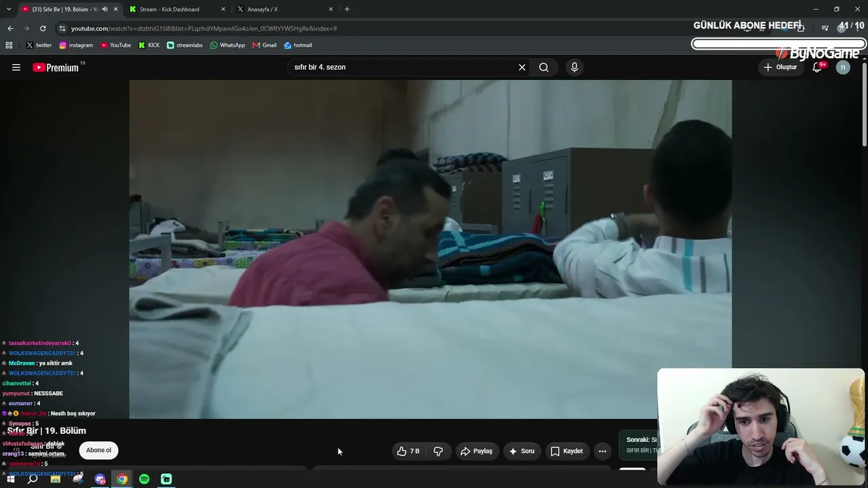Click the video title Sıfır Bir | 19. Bölüm
The image size is (868, 488).
[47, 430]
